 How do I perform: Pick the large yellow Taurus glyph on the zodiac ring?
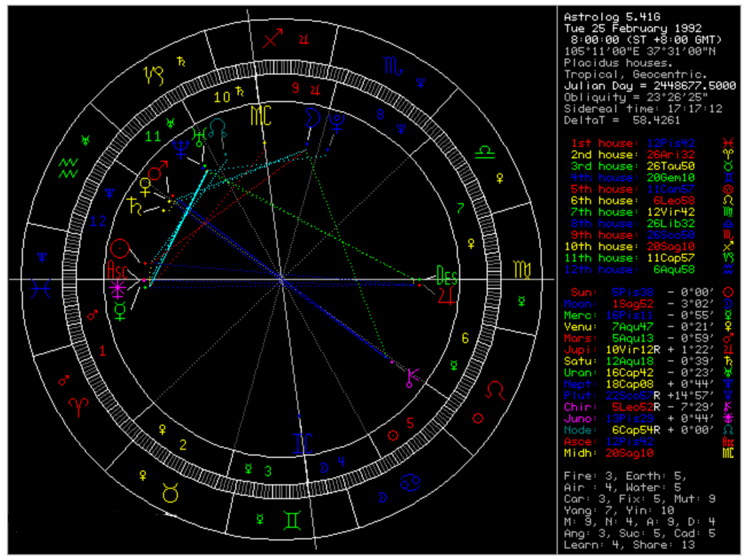pos(170,493)
